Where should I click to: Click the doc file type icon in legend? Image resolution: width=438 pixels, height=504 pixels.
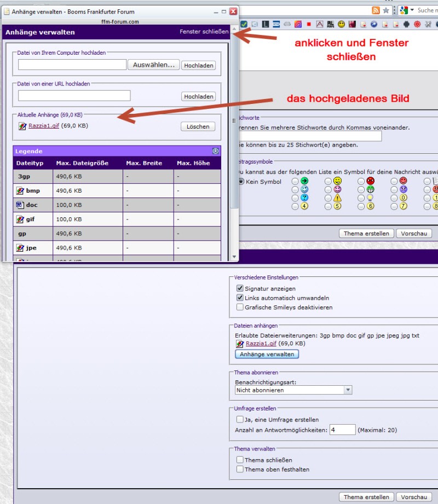coord(20,205)
